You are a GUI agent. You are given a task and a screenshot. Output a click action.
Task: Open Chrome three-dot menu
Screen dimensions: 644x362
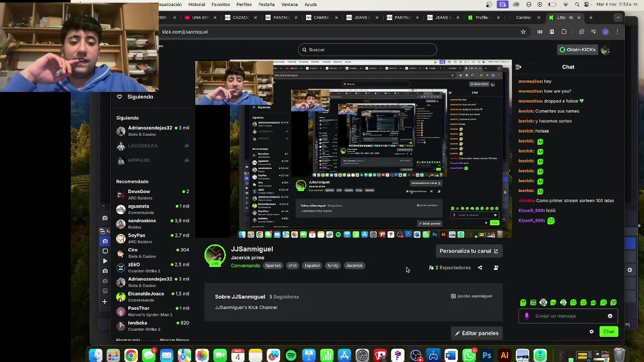[x=617, y=32]
